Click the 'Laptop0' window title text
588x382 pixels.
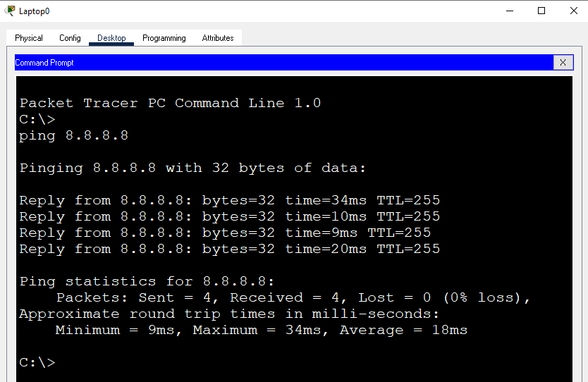[x=34, y=11]
